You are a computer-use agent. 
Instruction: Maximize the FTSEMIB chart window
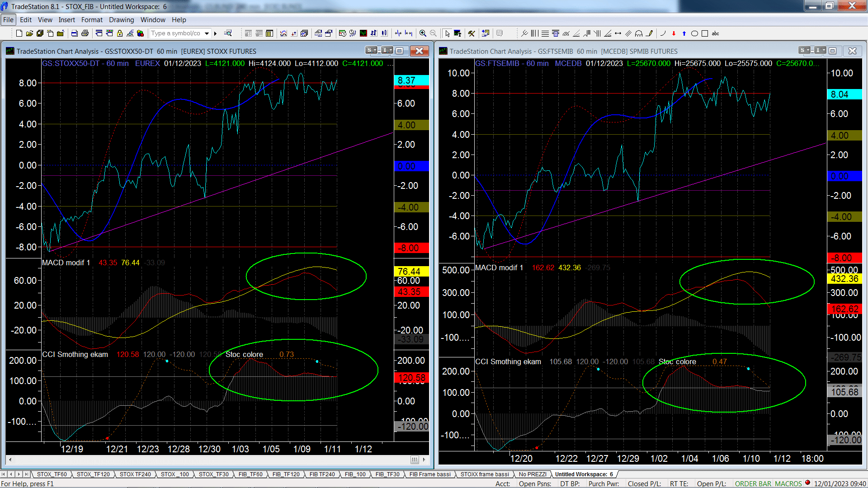(833, 51)
